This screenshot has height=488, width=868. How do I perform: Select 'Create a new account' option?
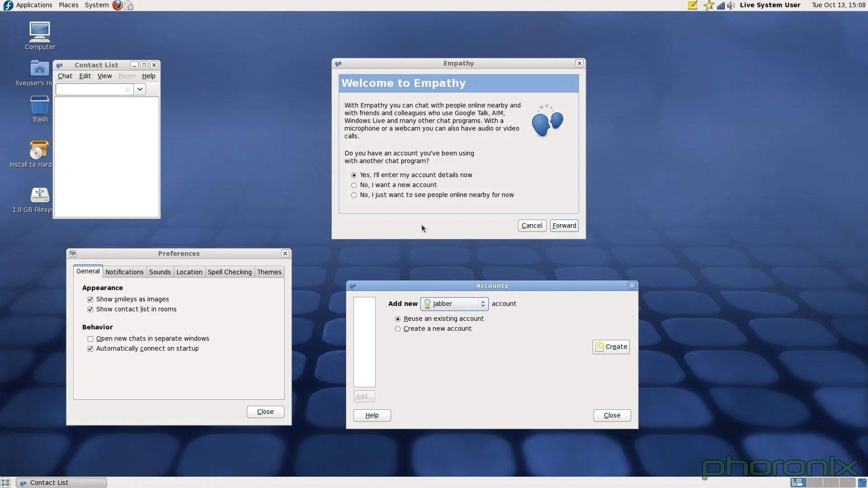click(x=433, y=329)
